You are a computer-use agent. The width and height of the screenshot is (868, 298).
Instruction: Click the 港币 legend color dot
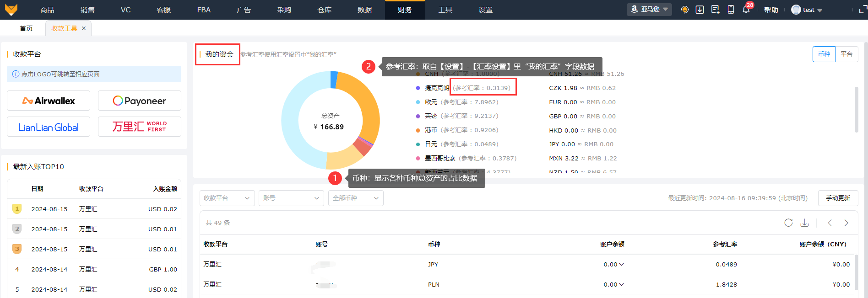[418, 130]
